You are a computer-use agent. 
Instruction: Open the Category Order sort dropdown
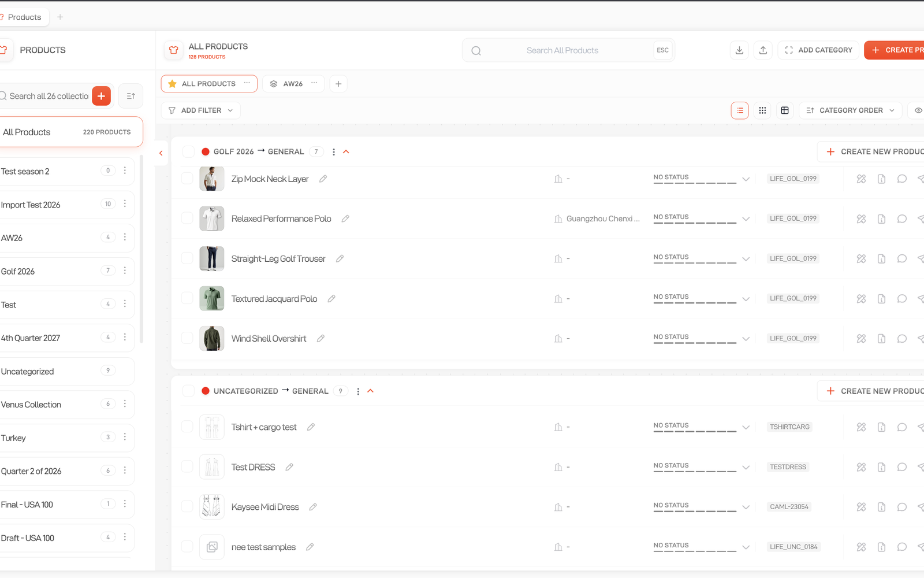[851, 110]
